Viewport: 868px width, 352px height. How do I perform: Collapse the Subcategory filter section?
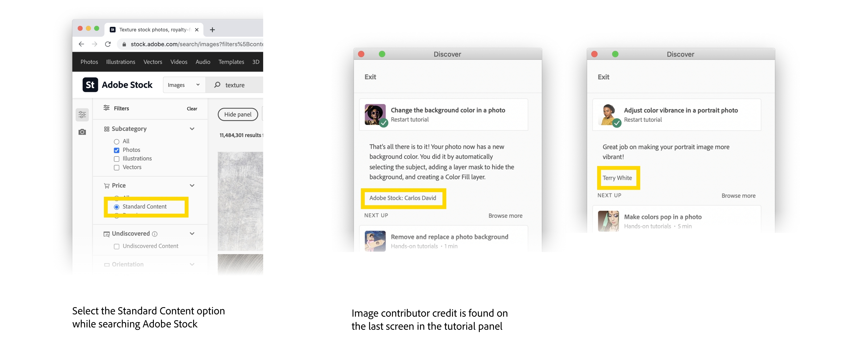click(192, 129)
